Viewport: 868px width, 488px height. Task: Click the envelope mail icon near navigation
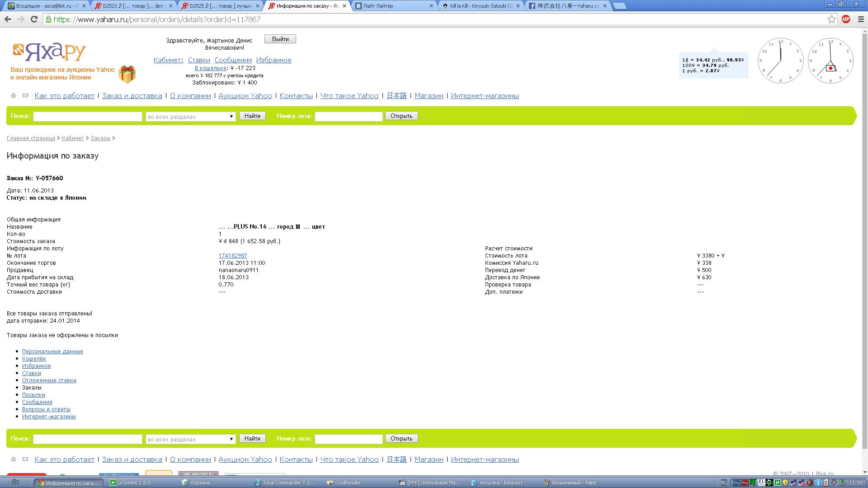[x=25, y=95]
